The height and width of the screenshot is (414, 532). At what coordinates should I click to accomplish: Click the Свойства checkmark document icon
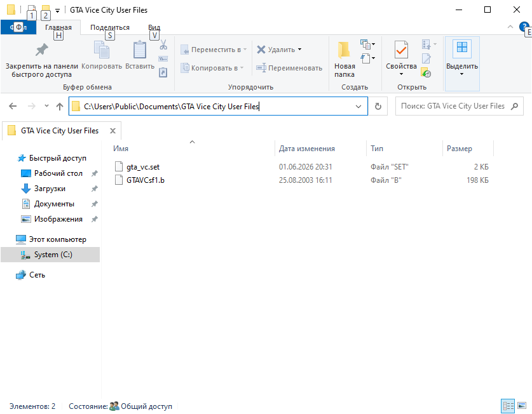(x=401, y=50)
